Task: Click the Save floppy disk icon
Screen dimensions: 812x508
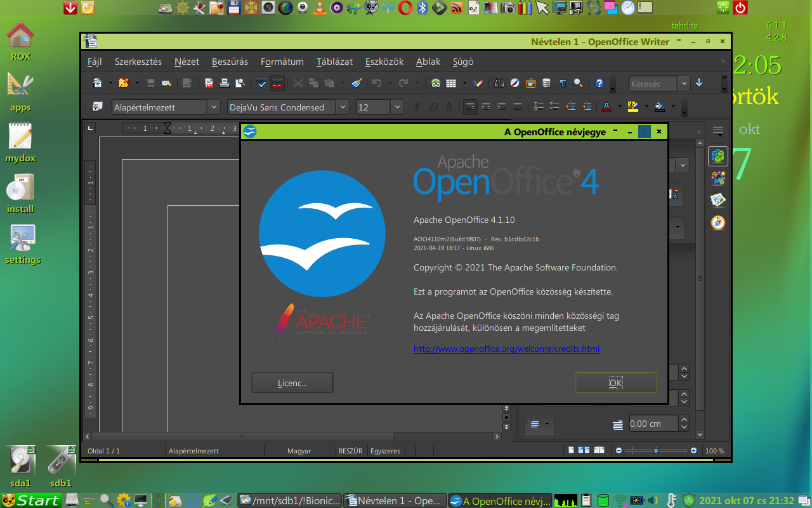Action: [x=151, y=83]
